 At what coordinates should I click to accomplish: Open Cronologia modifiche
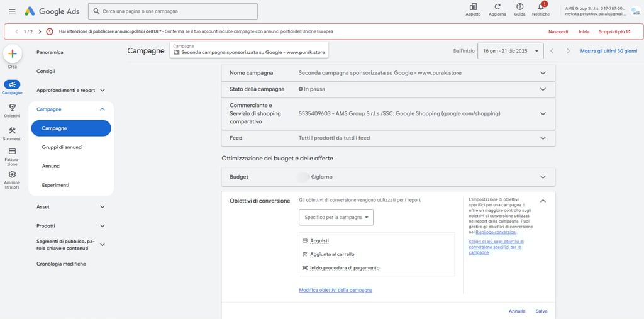tap(61, 264)
